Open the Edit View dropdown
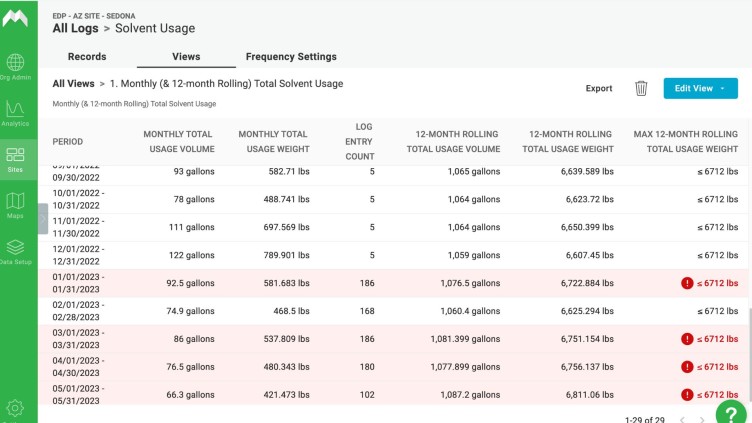752x423 pixels. (x=700, y=88)
